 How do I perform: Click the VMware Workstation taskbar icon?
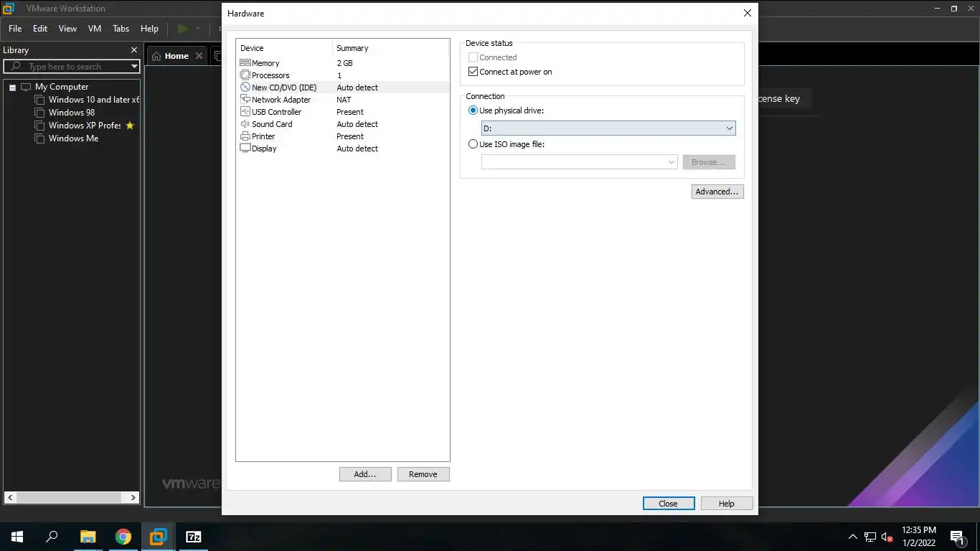158,537
